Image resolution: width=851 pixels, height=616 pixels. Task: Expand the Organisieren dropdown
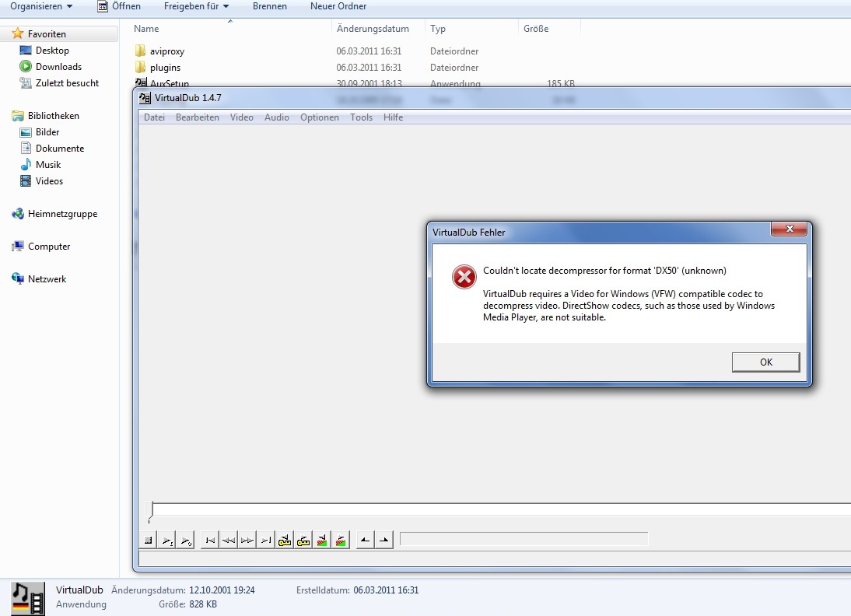(41, 6)
